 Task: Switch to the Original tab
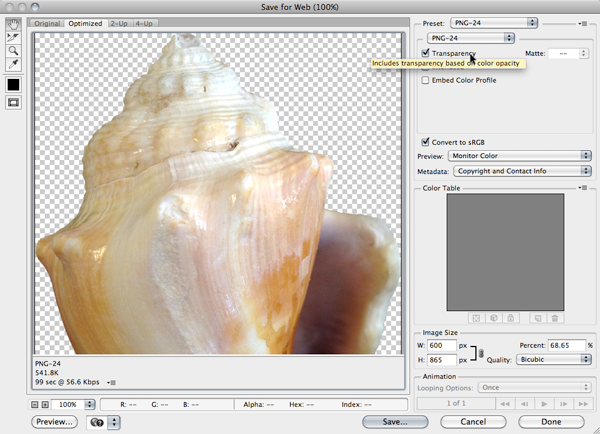click(46, 22)
